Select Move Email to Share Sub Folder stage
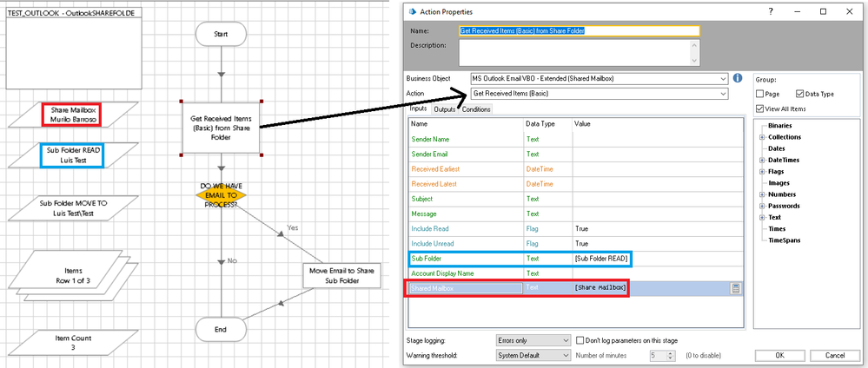The height and width of the screenshot is (368, 868). (341, 275)
